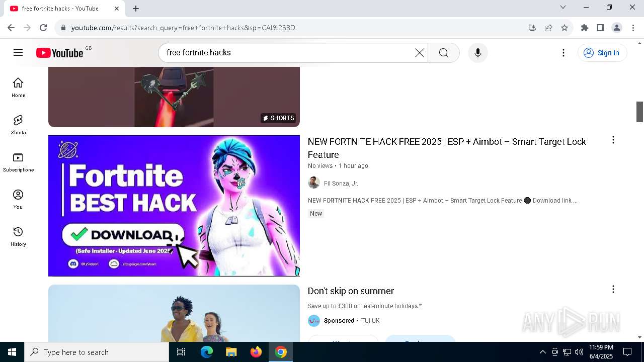Click the Windows taskbar search box
Image resolution: width=644 pixels, height=362 pixels.
97,352
